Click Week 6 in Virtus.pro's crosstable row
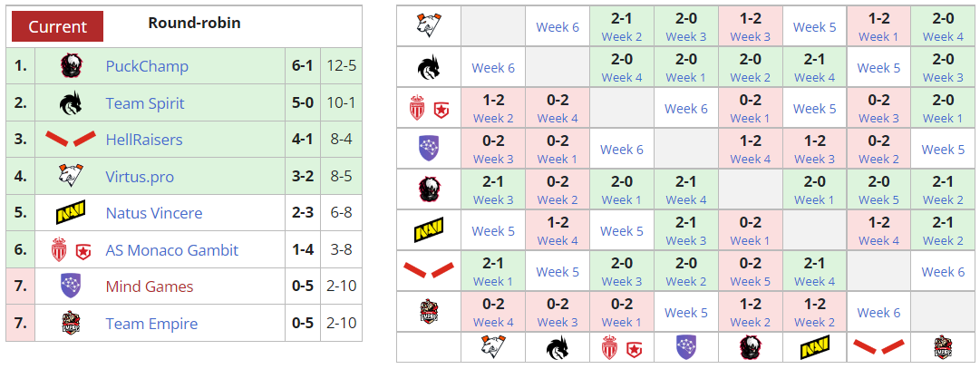 pos(558,27)
